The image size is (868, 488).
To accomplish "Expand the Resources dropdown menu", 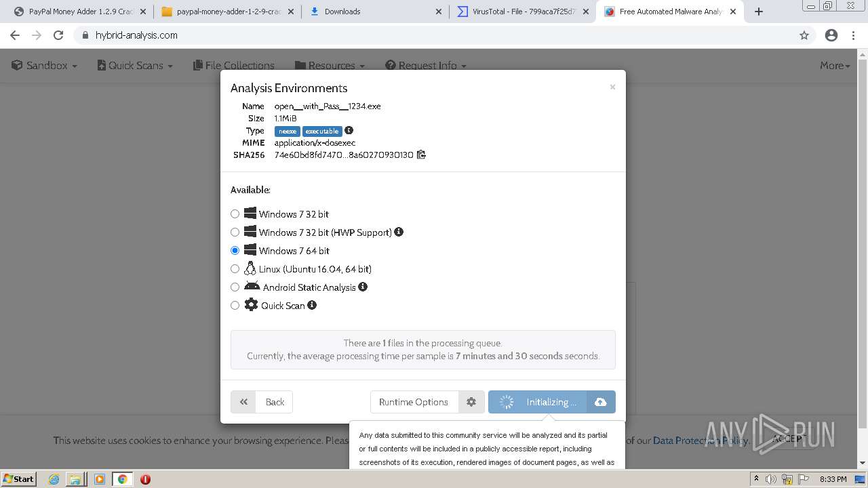I will tap(330, 65).
